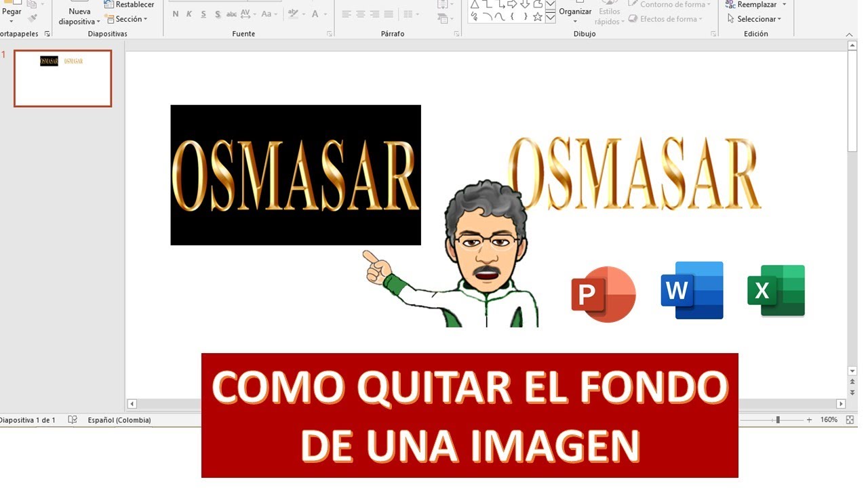The image size is (868, 488).
Task: Click the 160% zoom level
Action: pyautogui.click(x=829, y=420)
